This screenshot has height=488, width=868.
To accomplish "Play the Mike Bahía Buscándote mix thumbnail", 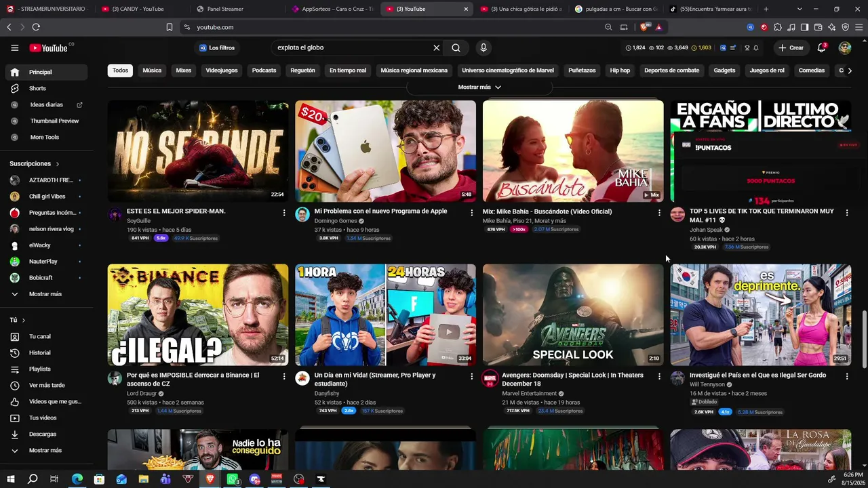I will (573, 151).
